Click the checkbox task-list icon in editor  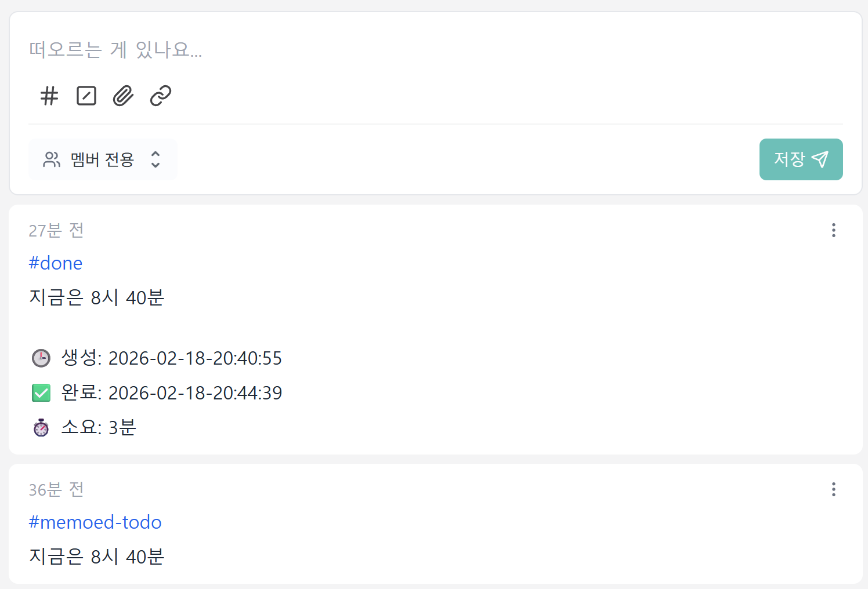point(86,96)
